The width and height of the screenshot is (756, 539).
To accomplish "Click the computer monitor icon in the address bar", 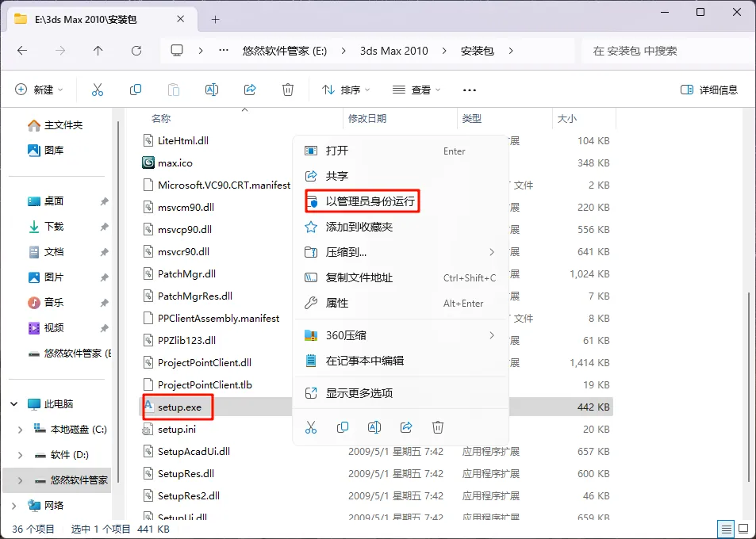I will [x=177, y=50].
